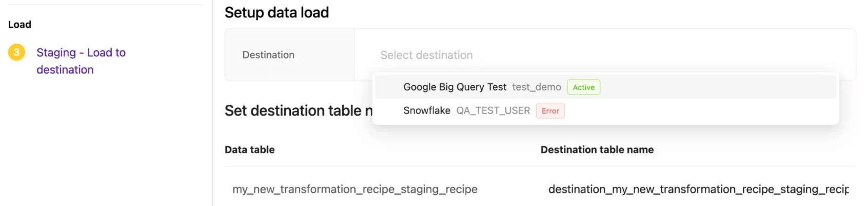Click the Destination table name column header

pos(597,150)
